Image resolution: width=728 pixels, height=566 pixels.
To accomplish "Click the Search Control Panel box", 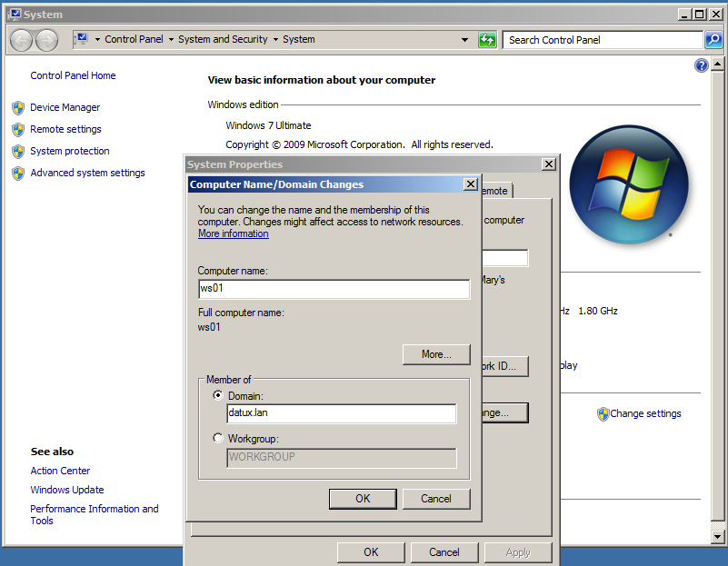I will (x=603, y=40).
